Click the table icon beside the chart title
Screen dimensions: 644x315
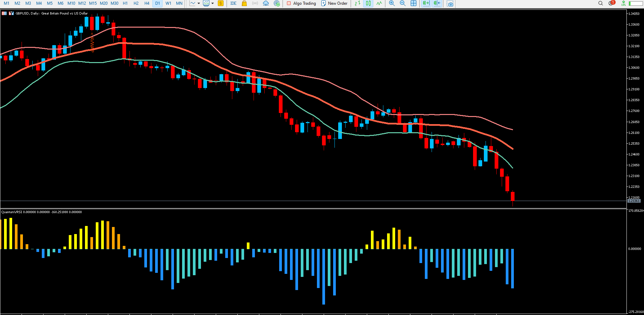click(x=4, y=13)
